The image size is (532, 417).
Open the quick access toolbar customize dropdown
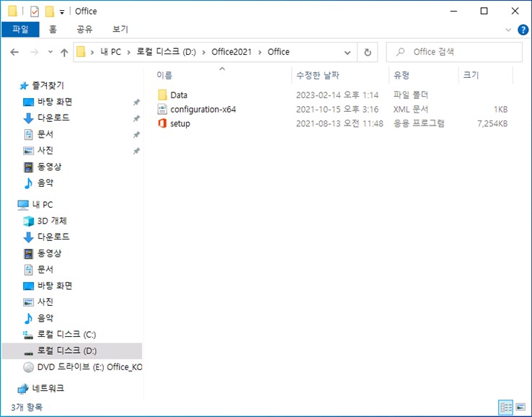tap(62, 12)
